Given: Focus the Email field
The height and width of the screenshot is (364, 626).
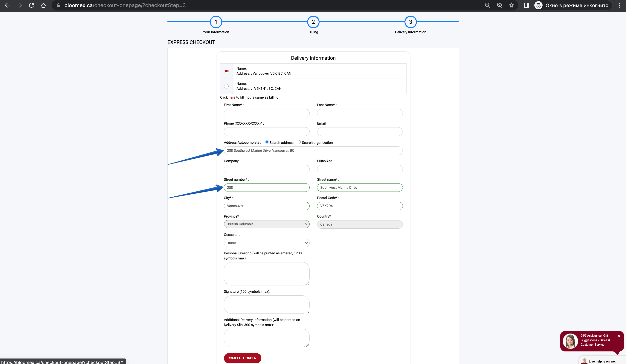Looking at the screenshot, I should pos(360,131).
